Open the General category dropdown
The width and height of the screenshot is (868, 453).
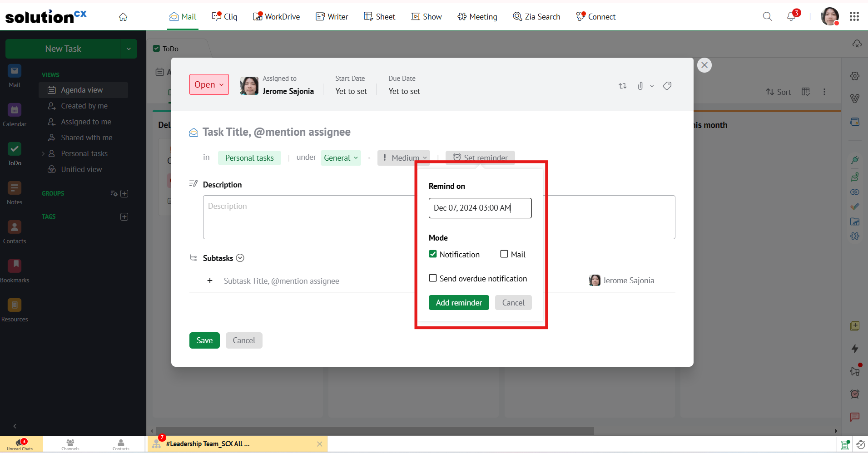[341, 158]
